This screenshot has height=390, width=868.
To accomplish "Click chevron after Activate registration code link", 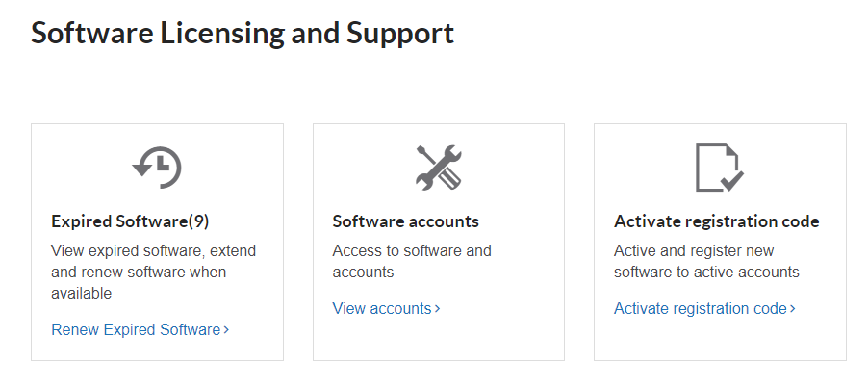I will point(793,309).
